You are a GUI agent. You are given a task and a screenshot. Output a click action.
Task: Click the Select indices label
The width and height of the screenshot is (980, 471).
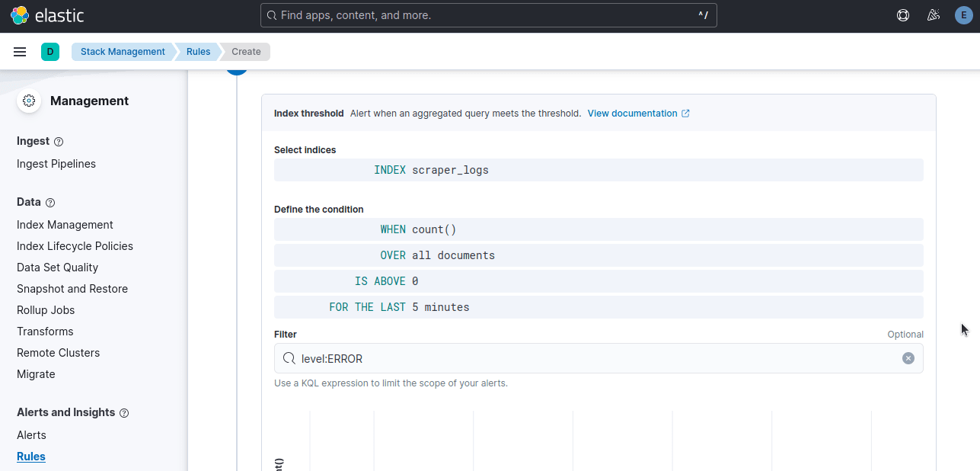coord(305,150)
